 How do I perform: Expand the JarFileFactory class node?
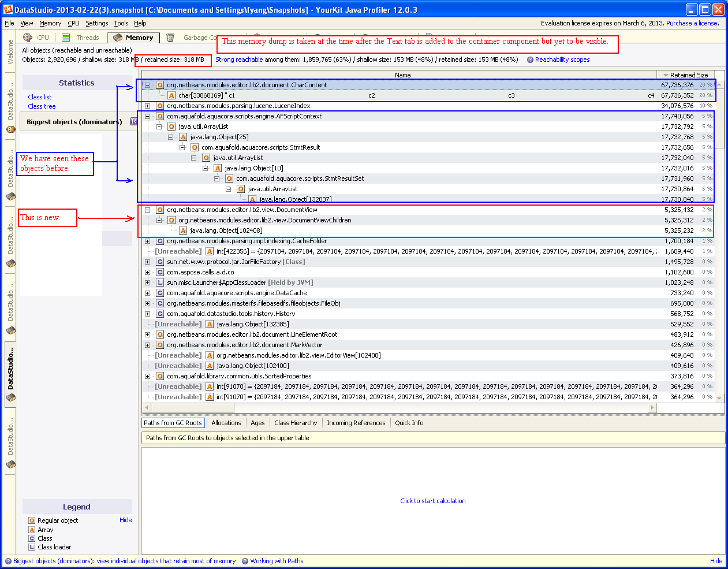148,262
